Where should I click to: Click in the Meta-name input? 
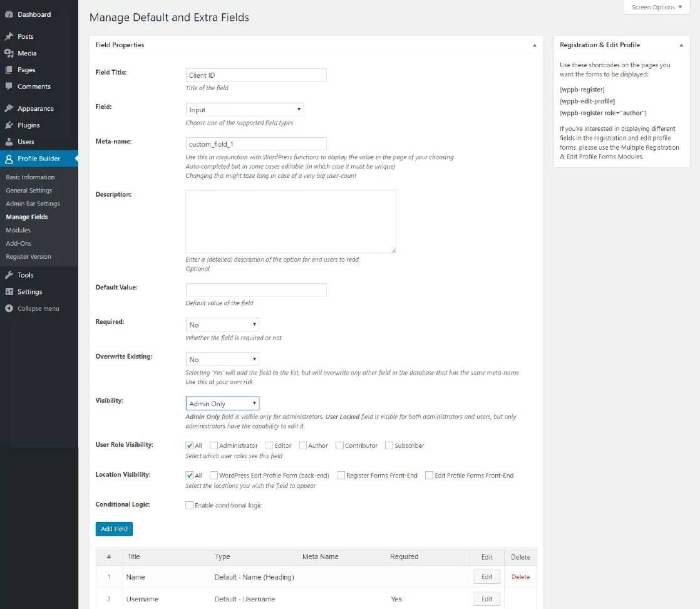click(x=256, y=144)
